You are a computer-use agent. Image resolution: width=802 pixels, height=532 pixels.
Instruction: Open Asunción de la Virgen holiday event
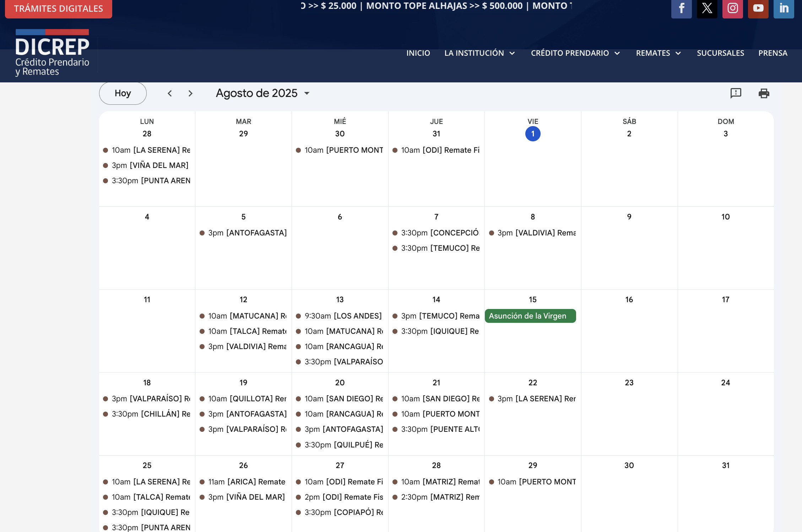pyautogui.click(x=530, y=316)
